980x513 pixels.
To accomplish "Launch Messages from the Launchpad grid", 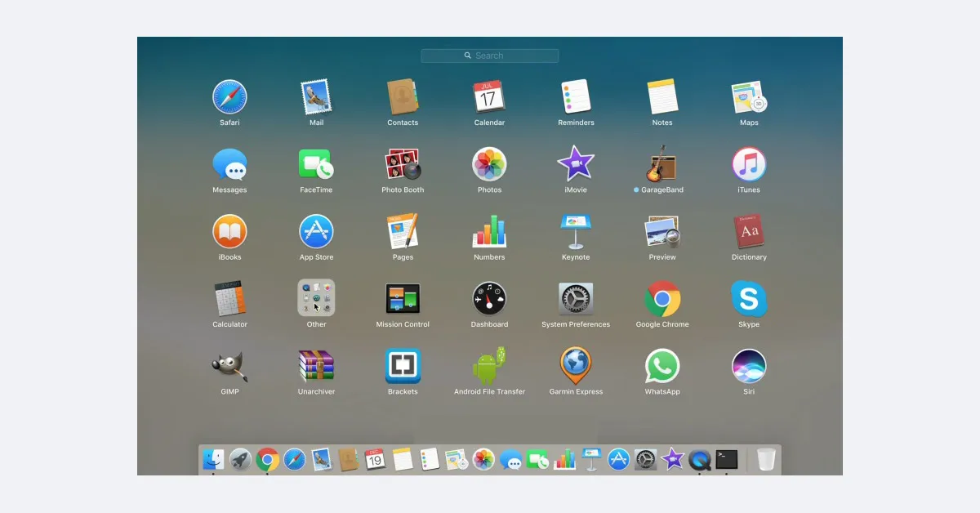I will pos(229,164).
